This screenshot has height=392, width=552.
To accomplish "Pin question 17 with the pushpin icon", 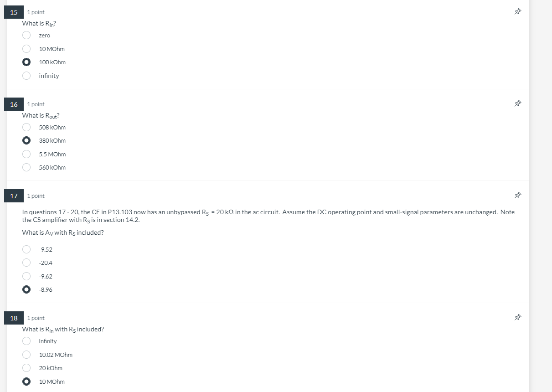I will (x=517, y=195).
